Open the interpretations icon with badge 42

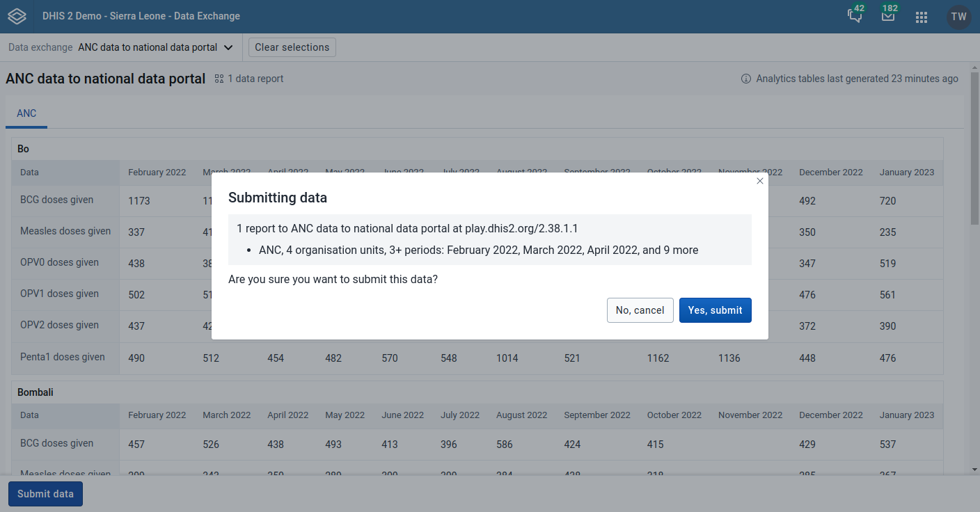coord(855,17)
